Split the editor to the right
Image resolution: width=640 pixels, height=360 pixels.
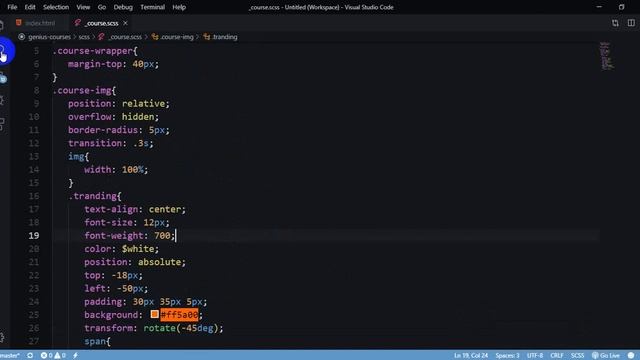(x=631, y=23)
